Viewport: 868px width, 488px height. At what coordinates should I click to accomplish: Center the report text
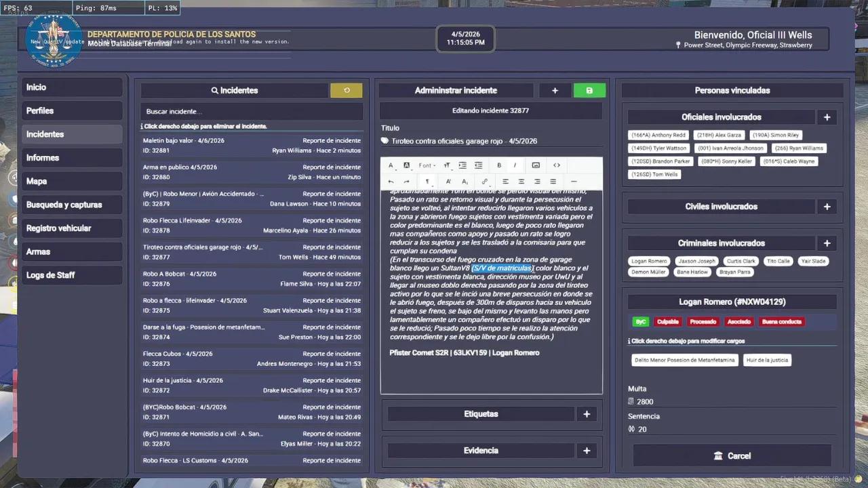pyautogui.click(x=521, y=182)
